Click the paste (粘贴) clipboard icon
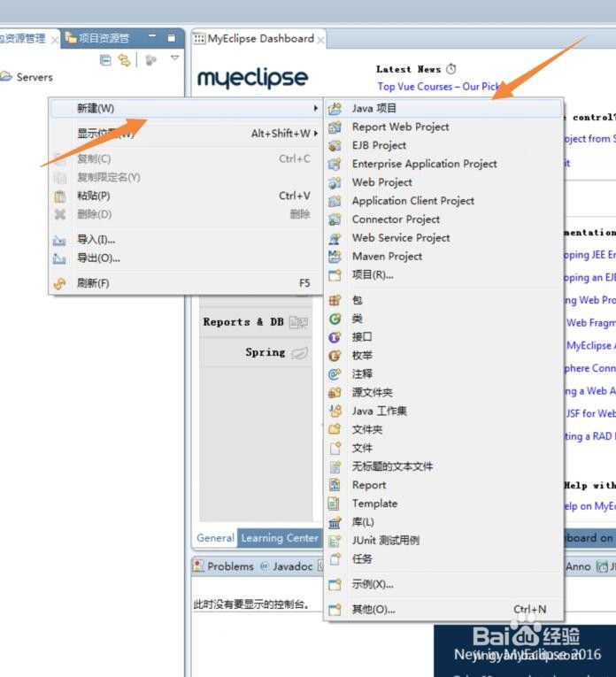 coord(59,196)
